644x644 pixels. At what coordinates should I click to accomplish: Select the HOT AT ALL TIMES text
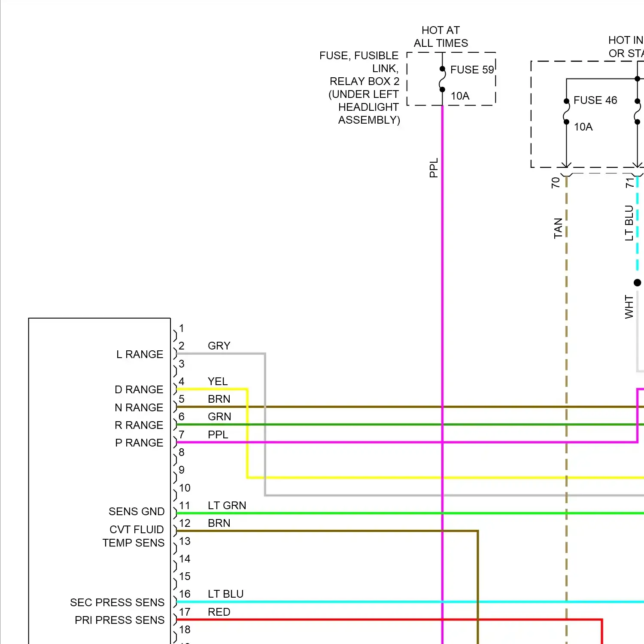coord(440,36)
